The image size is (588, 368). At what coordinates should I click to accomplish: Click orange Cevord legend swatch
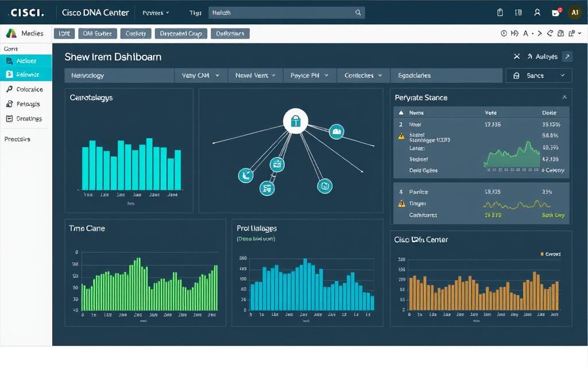(x=542, y=254)
